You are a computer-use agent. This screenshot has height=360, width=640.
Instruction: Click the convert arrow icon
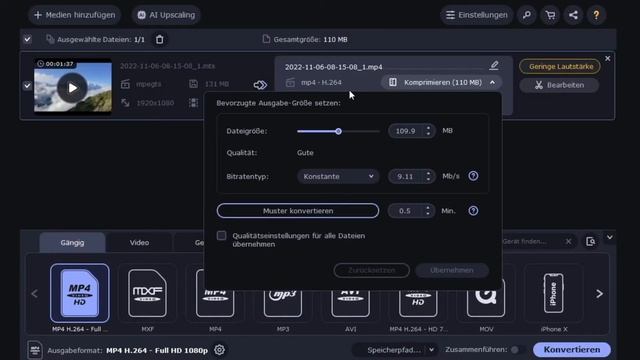tap(260, 85)
